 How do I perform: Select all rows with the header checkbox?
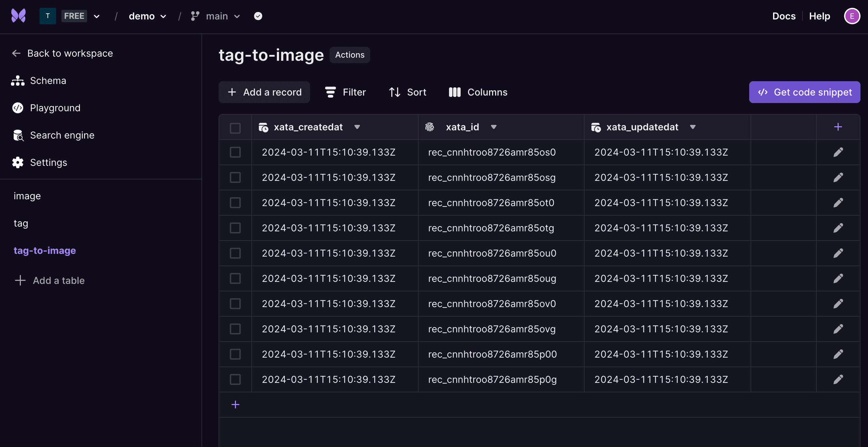click(x=235, y=128)
